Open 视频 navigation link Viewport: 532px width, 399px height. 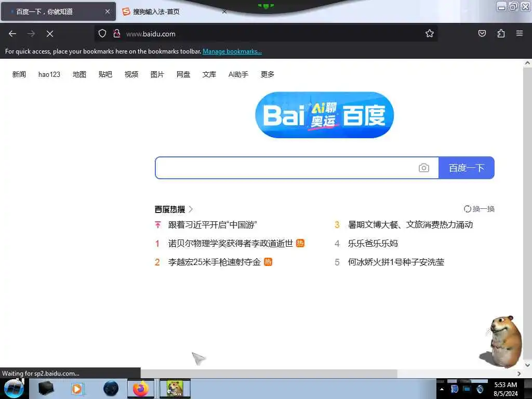pos(131,74)
